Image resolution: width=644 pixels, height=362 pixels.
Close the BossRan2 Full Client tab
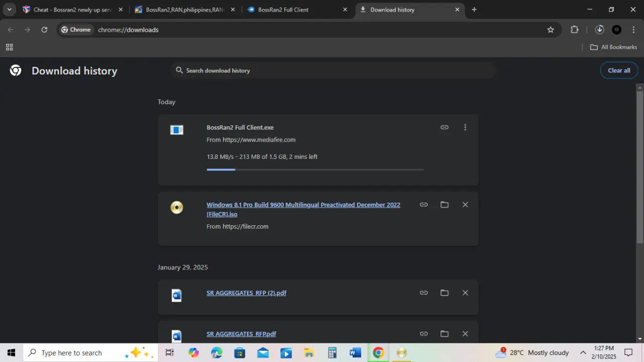click(x=345, y=10)
